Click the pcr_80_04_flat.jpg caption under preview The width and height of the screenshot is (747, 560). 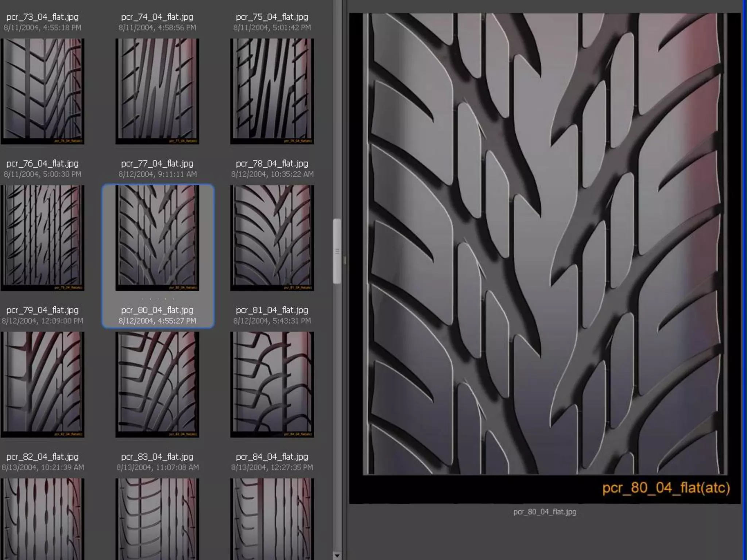[545, 512]
